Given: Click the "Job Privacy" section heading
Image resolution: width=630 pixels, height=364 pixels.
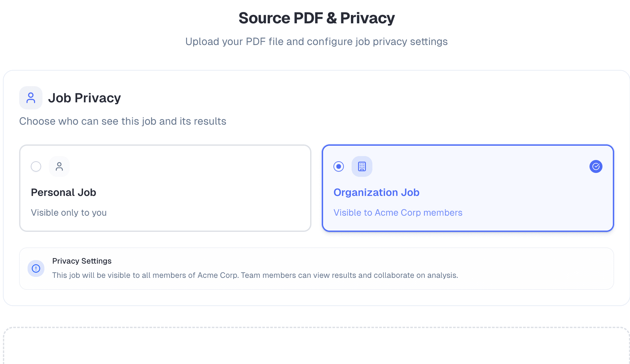Looking at the screenshot, I should (84, 98).
